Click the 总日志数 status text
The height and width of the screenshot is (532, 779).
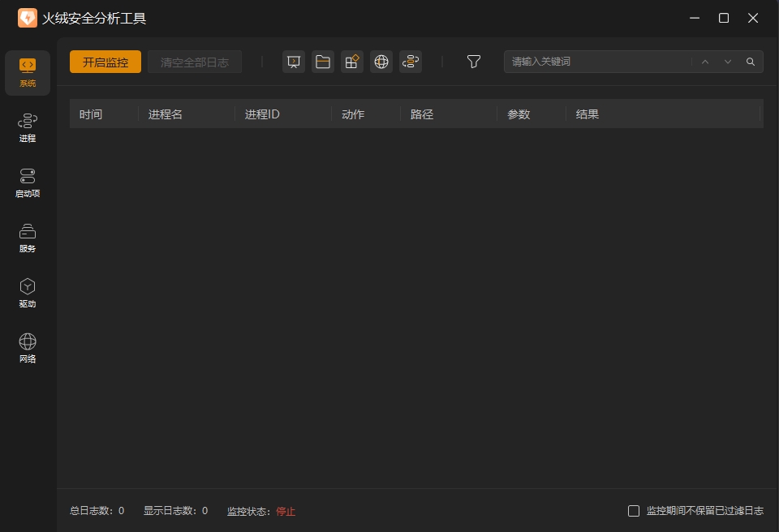97,511
